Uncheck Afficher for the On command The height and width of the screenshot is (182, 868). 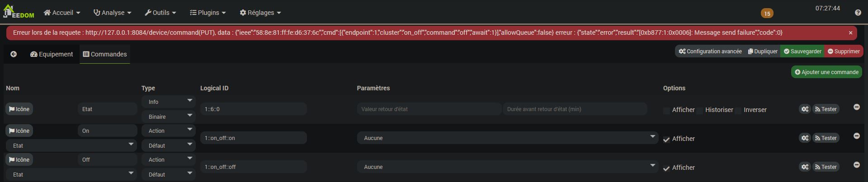[666, 139]
